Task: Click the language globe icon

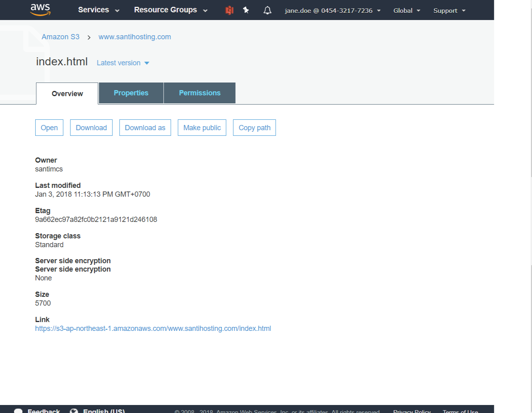Action: click(74, 411)
